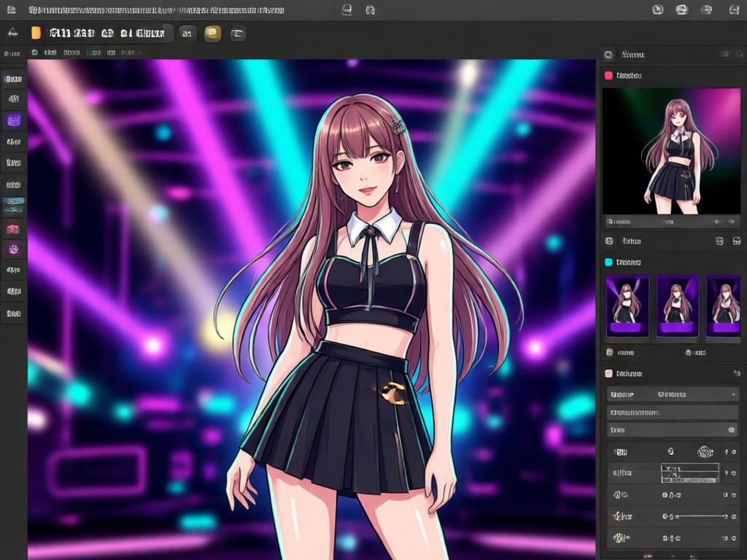Click the small dark button between the toolbar field and gold button

click(187, 34)
